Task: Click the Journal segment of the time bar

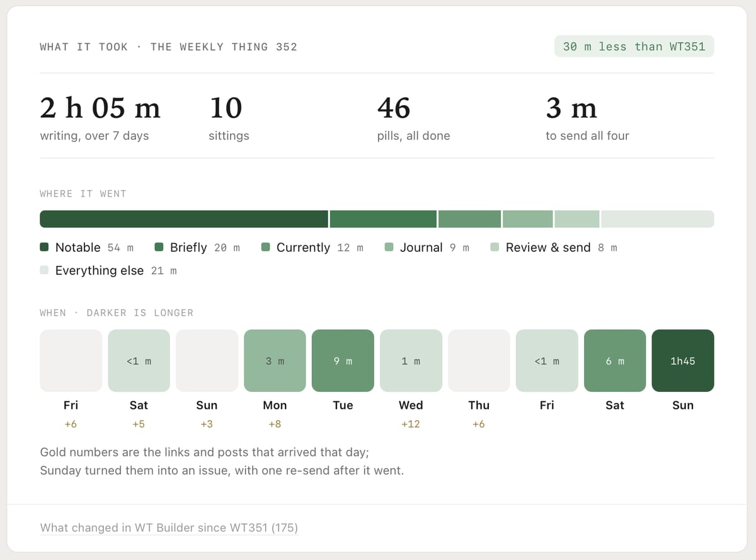Action: [528, 219]
